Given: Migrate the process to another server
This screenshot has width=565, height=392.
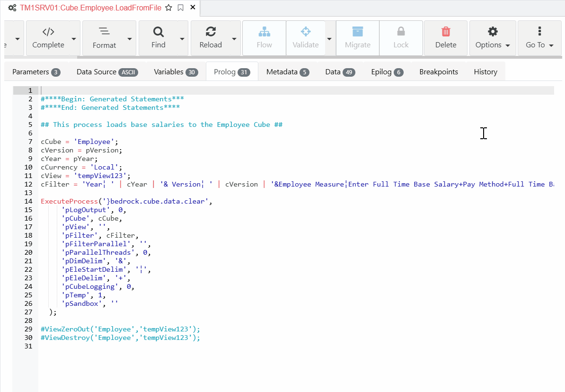Looking at the screenshot, I should click(357, 38).
